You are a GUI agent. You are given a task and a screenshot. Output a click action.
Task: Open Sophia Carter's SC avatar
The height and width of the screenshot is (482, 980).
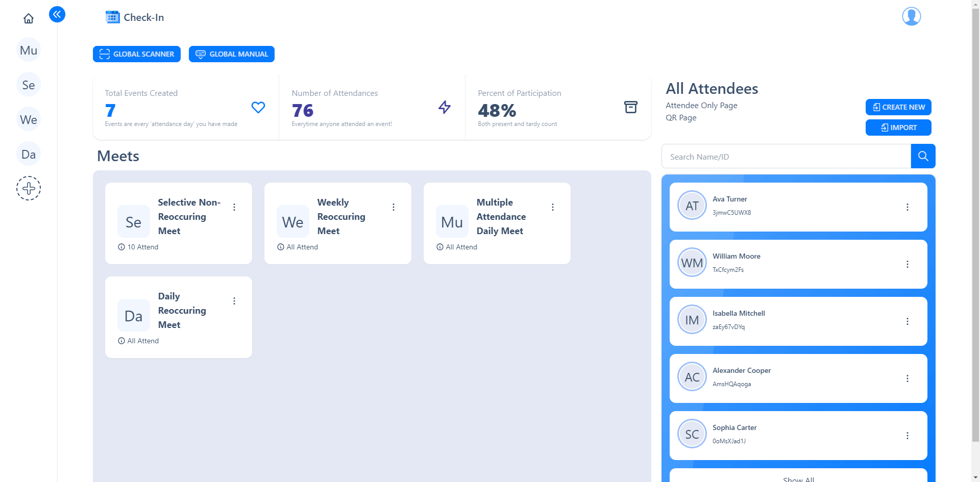[692, 434]
